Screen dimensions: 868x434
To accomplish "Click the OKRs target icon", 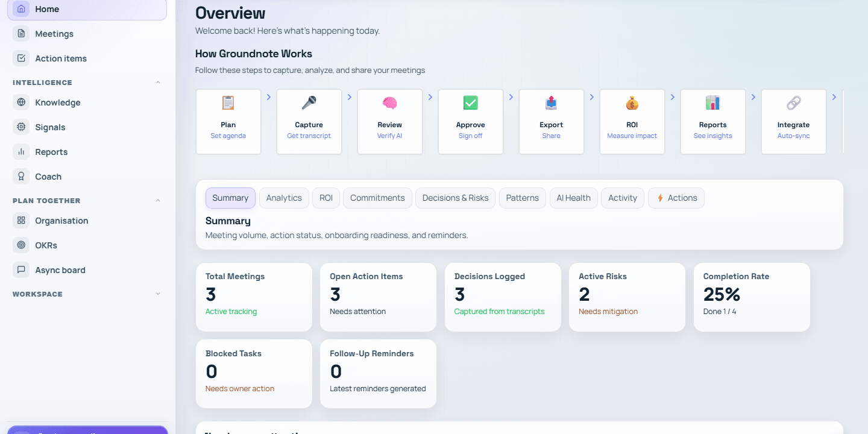I will click(21, 245).
